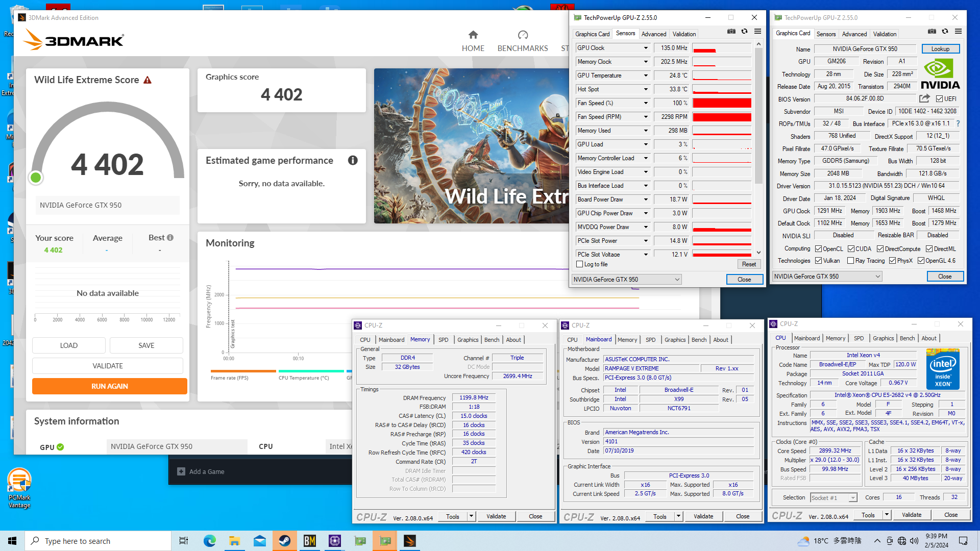Launch Microsoft Edge from the taskbar
The height and width of the screenshot is (551, 980).
[209, 541]
